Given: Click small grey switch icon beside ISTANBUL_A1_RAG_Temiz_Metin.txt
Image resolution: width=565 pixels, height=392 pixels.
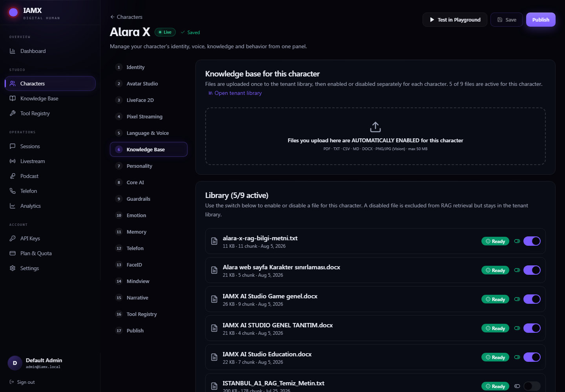Looking at the screenshot, I should coord(517,386).
